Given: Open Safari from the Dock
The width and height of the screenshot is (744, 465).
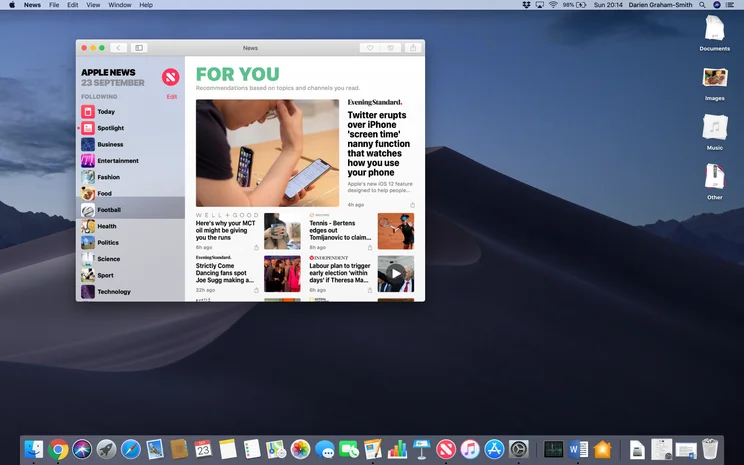Looking at the screenshot, I should tap(130, 449).
